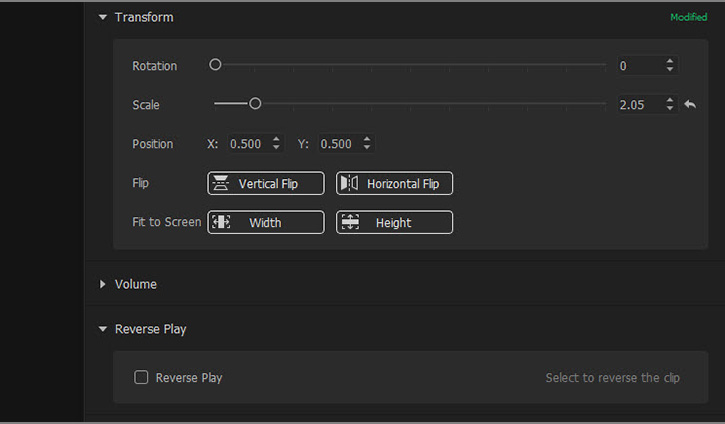Screen dimensions: 725x424
Task: Click the Position X value field
Action: (246, 144)
